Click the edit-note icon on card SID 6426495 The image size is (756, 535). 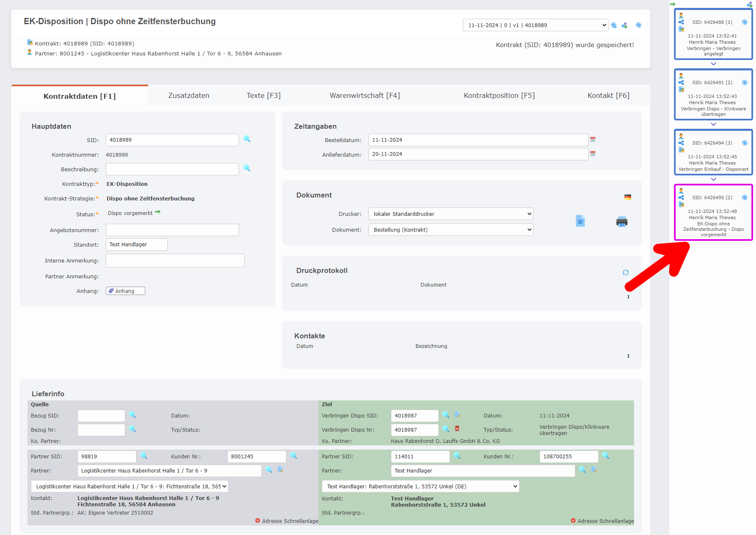click(x=681, y=204)
